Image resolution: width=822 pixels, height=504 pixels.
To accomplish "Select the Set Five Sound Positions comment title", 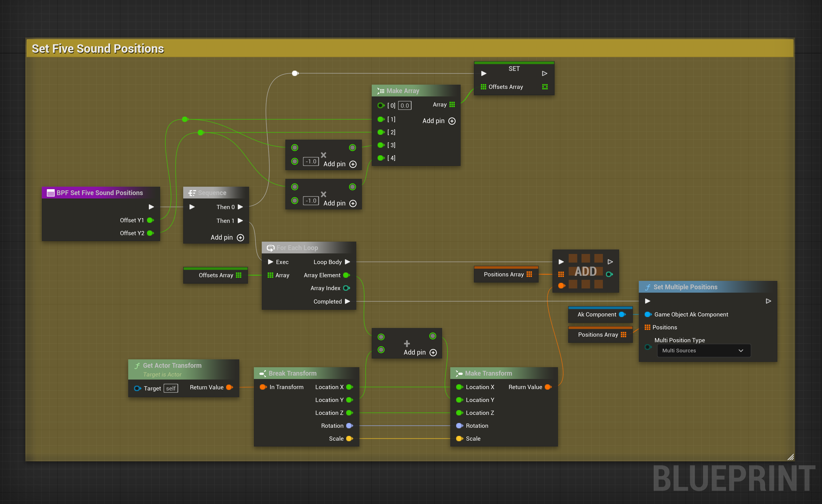I will point(98,49).
